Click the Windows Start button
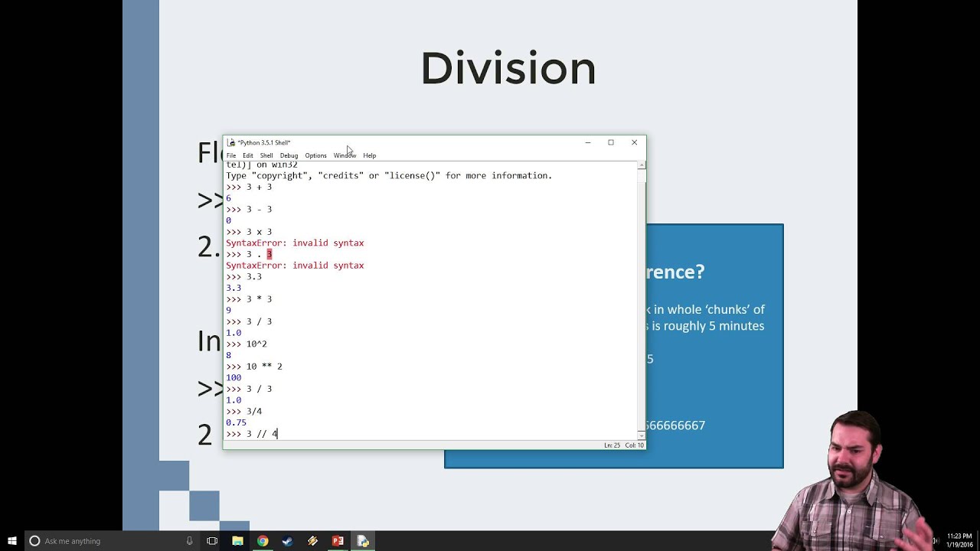Image resolution: width=980 pixels, height=551 pixels. (12, 541)
